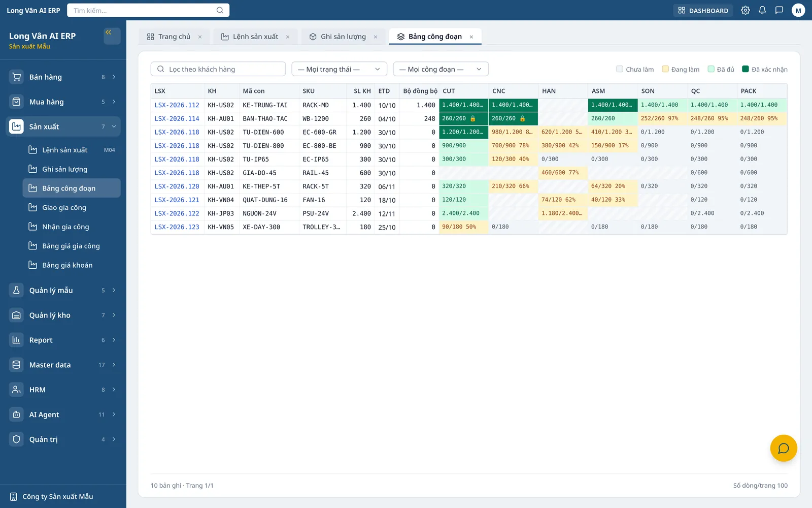This screenshot has height=508, width=812.
Task: Open the DASHBOARD button
Action: click(703, 10)
